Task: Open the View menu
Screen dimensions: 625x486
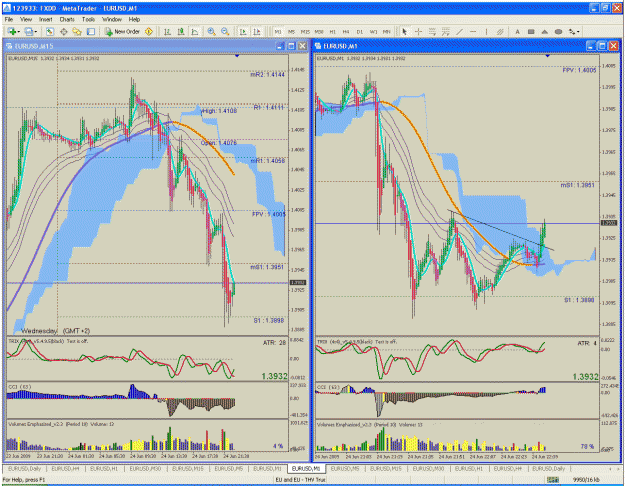Action: [26, 19]
